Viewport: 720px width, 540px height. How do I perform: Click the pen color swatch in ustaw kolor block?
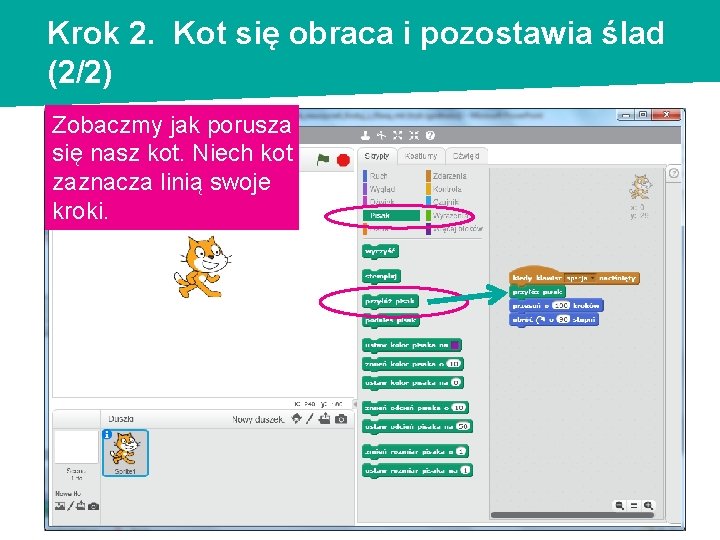point(455,345)
